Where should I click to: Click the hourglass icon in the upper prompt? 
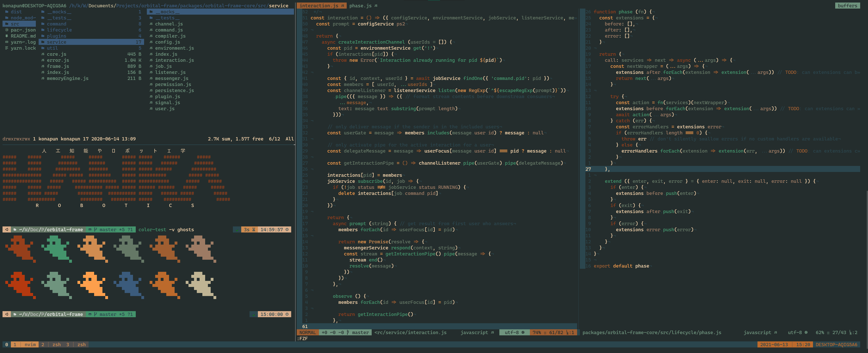[254, 230]
